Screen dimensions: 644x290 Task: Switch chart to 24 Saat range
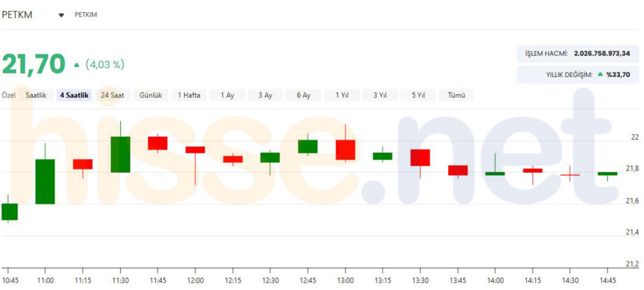(113, 95)
